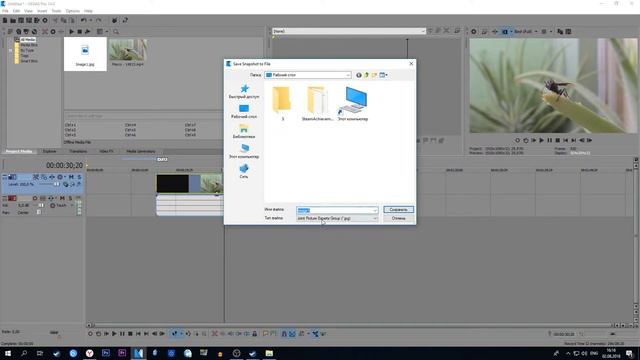This screenshot has height=360, width=640.
Task: Select the Image1.jpg media thumbnail
Action: click(x=85, y=54)
